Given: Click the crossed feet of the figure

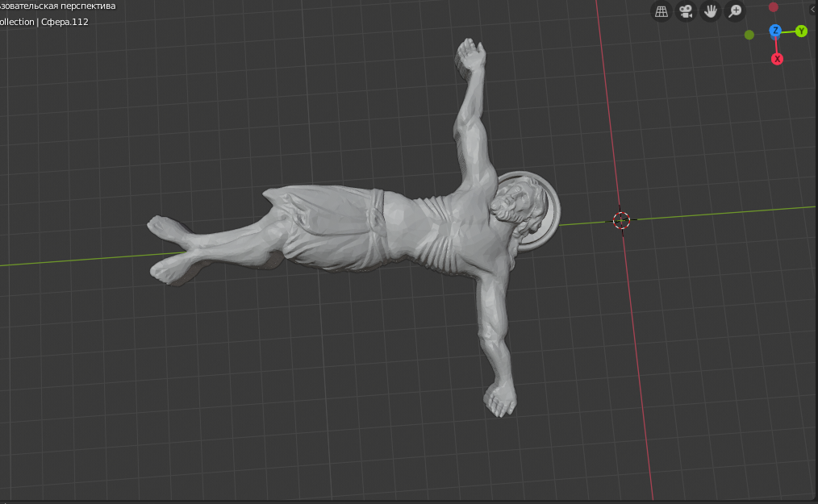Looking at the screenshot, I should 171,250.
